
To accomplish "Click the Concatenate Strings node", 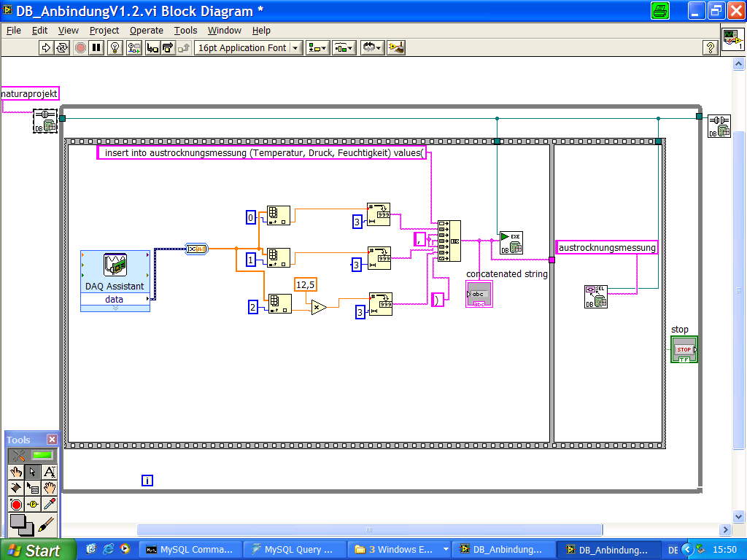I will coord(449,241).
